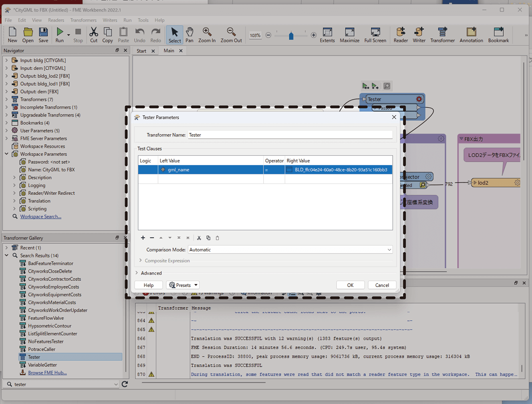Image resolution: width=532 pixels, height=404 pixels.
Task: Click the Full Screen toolbar icon
Action: tap(375, 35)
